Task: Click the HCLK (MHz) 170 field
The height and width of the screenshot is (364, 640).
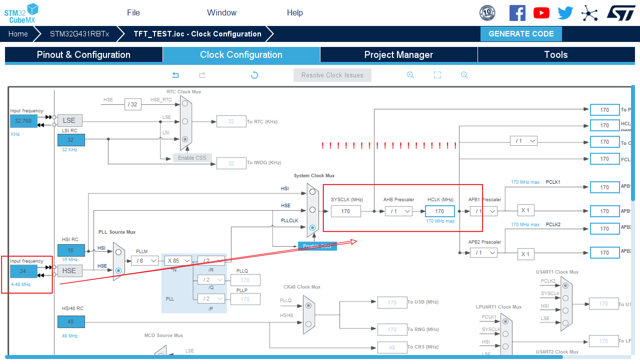Action: 440,211
